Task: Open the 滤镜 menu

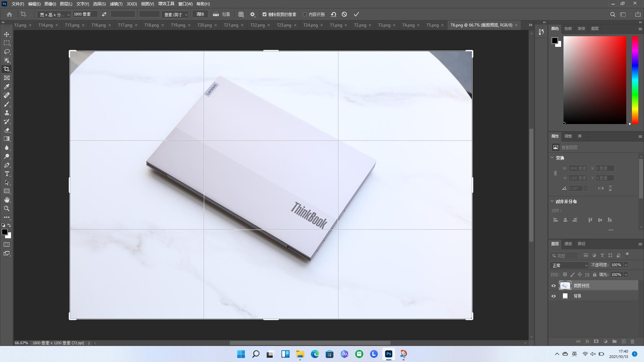Action: [x=116, y=4]
